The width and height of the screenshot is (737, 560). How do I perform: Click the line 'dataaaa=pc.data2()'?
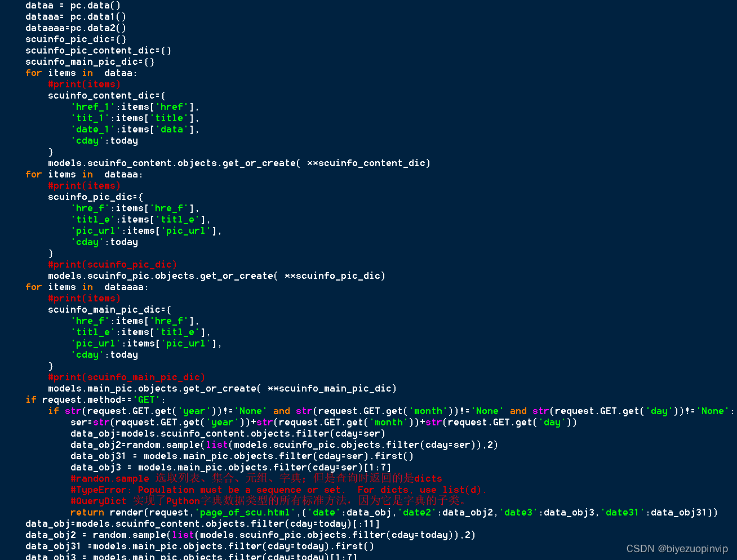[x=76, y=28]
